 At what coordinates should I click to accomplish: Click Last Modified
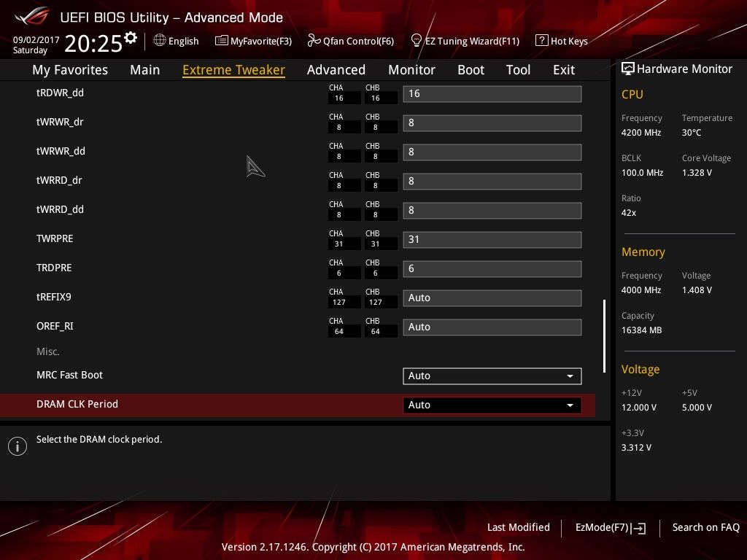coord(519,527)
